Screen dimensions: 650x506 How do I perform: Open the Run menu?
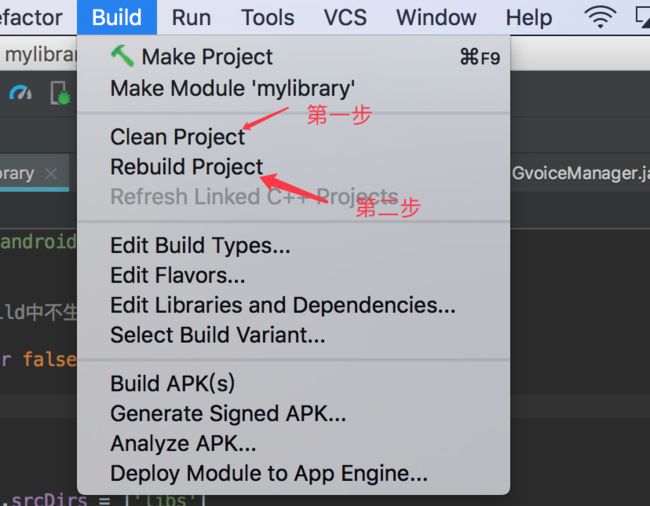191,17
